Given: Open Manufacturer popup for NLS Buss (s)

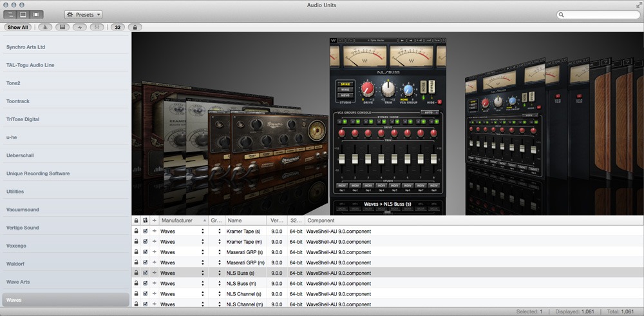Looking at the screenshot, I should [x=202, y=273].
